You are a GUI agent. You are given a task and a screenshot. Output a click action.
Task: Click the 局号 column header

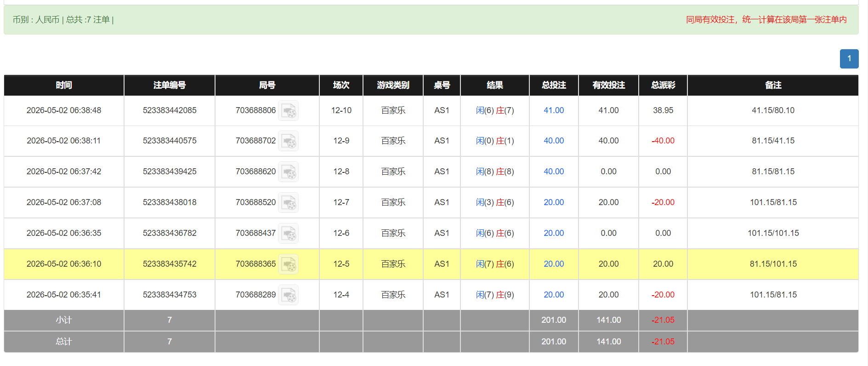(x=267, y=85)
